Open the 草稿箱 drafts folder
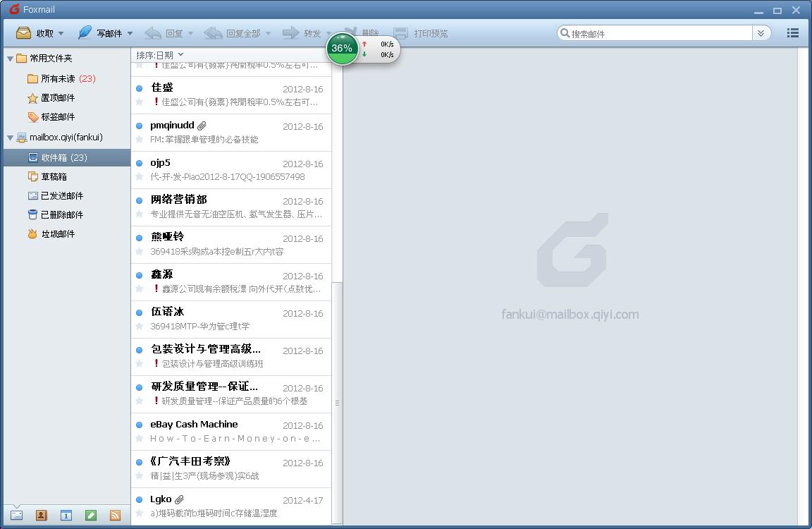 click(67, 176)
